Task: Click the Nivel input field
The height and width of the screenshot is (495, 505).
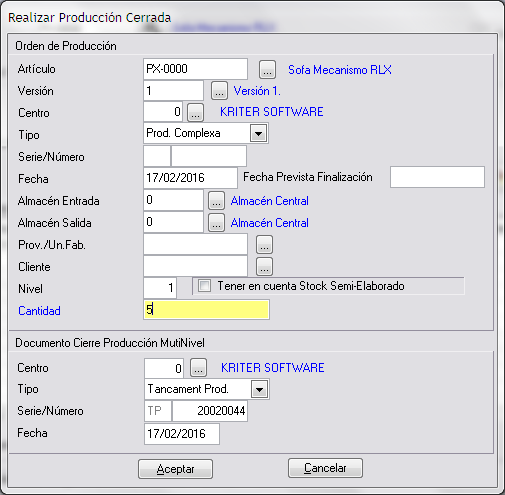Action: pyautogui.click(x=160, y=287)
